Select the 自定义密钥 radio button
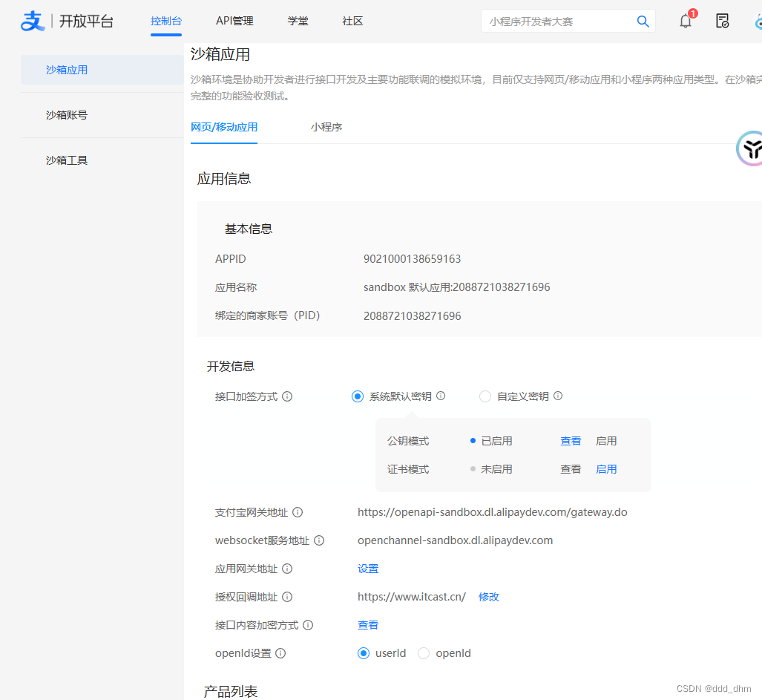This screenshot has width=762, height=700. [x=485, y=396]
